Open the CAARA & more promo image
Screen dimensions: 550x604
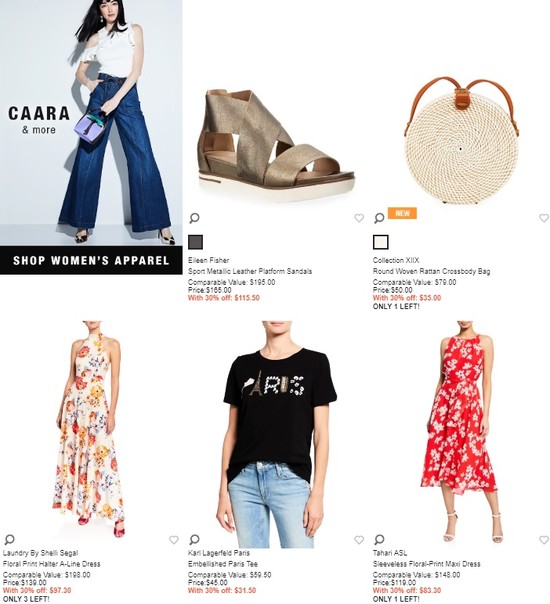pos(91,123)
